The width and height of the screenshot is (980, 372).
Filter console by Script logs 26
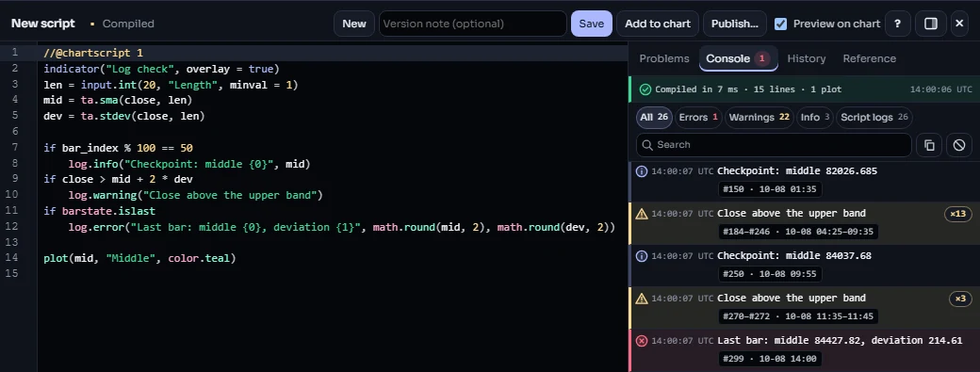point(874,118)
